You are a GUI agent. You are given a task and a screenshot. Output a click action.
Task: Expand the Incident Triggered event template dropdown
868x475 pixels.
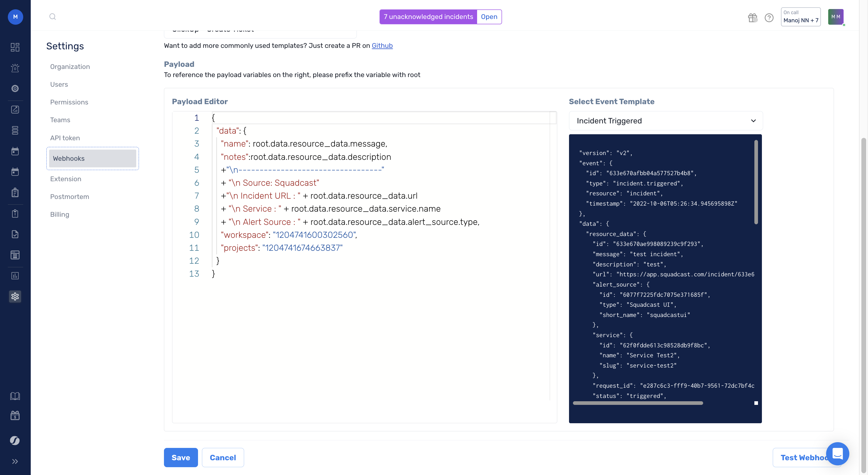point(665,121)
